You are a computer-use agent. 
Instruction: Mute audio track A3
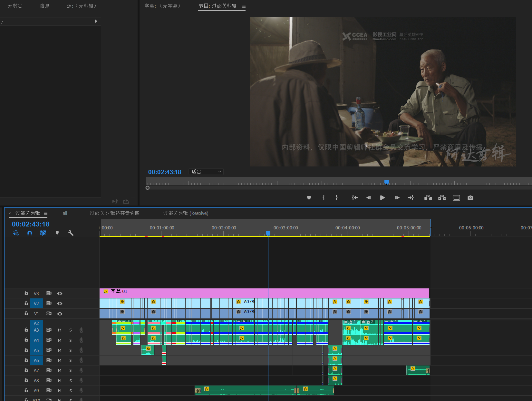tap(60, 330)
